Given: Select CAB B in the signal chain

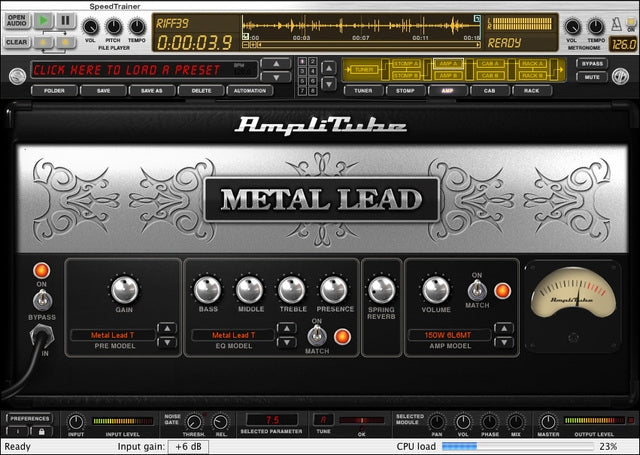Looking at the screenshot, I should (490, 76).
